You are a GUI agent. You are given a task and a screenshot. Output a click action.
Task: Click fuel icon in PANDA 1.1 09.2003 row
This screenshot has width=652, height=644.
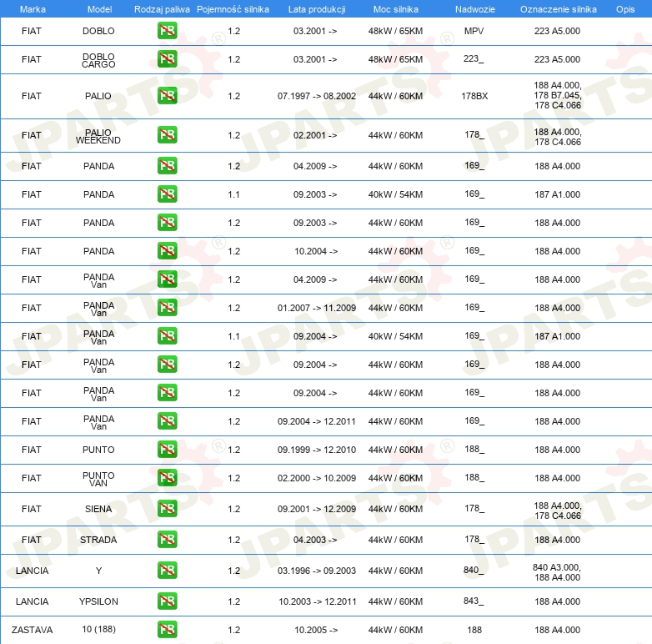(x=167, y=194)
